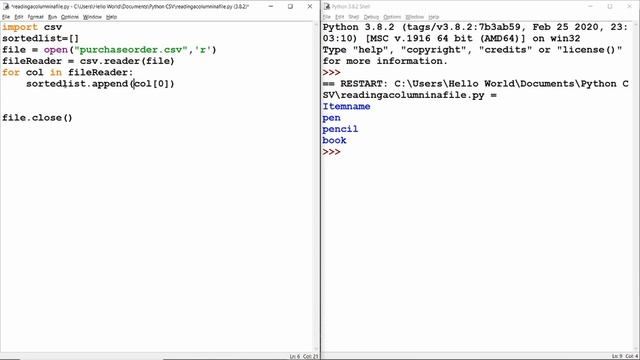Open the File menu in editor window
The height and width of the screenshot is (360, 640).
point(6,17)
